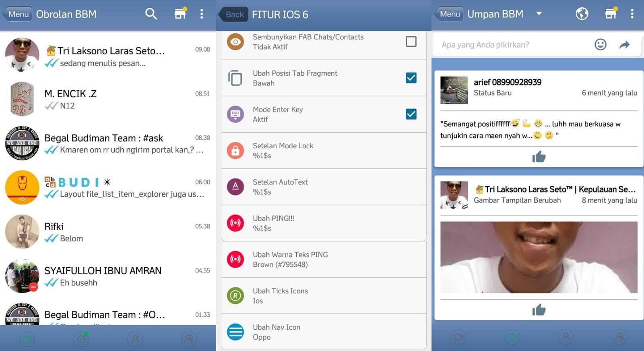This screenshot has height=351, width=644.
Task: Like arief's status with thumbs-up icon
Action: [539, 157]
